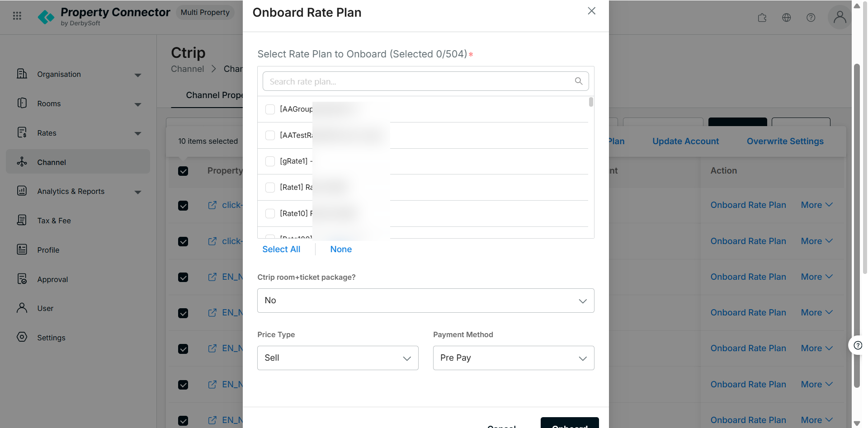
Task: Switch to the Channel Property tab
Action: click(x=214, y=95)
